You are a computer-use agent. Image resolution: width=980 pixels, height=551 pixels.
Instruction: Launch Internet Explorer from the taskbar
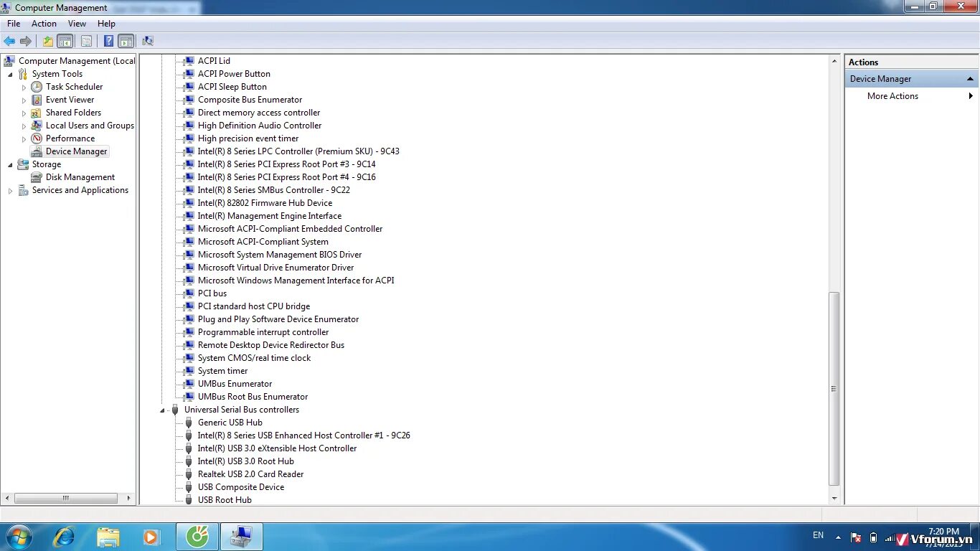point(64,537)
